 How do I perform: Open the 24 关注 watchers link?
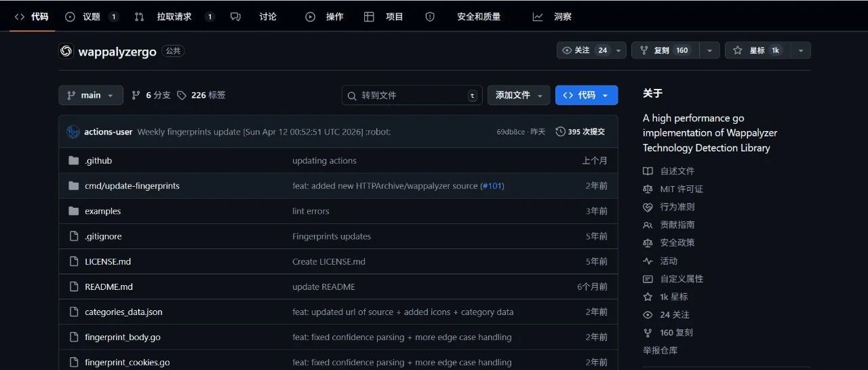(x=667, y=314)
